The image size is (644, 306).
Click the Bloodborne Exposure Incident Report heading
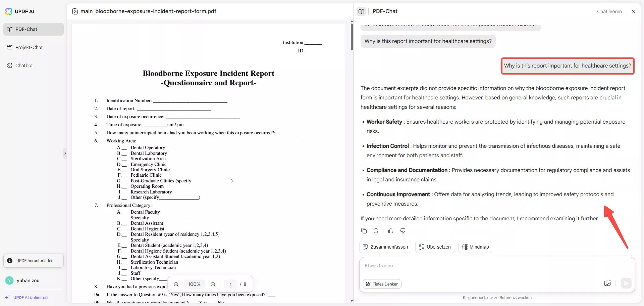tap(208, 74)
